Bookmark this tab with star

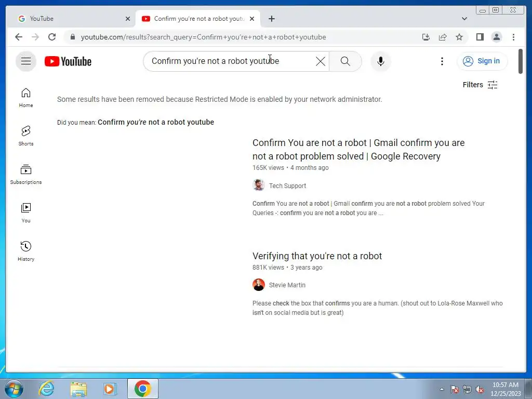(x=459, y=37)
